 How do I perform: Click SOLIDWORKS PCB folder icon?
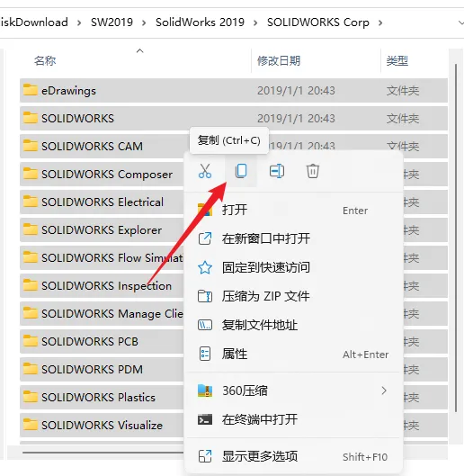[31, 341]
